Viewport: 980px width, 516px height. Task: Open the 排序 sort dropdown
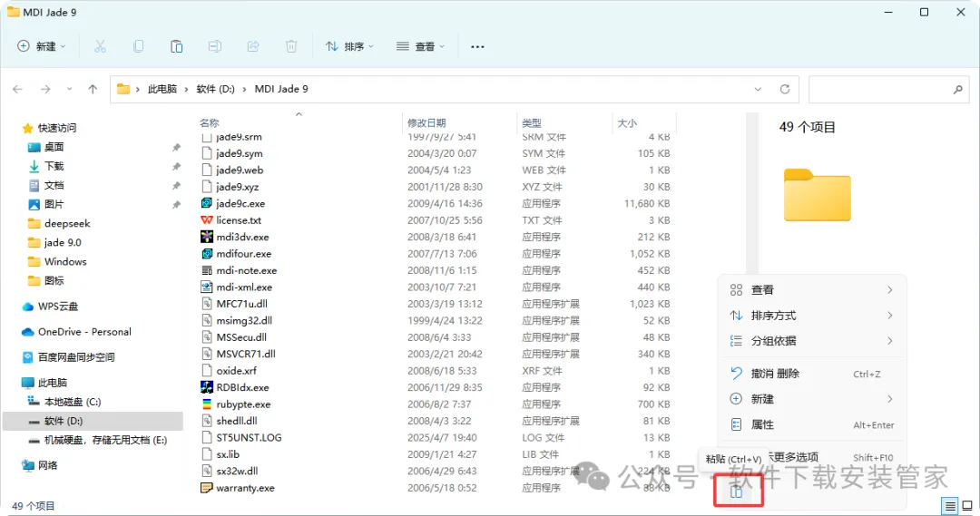tap(349, 46)
